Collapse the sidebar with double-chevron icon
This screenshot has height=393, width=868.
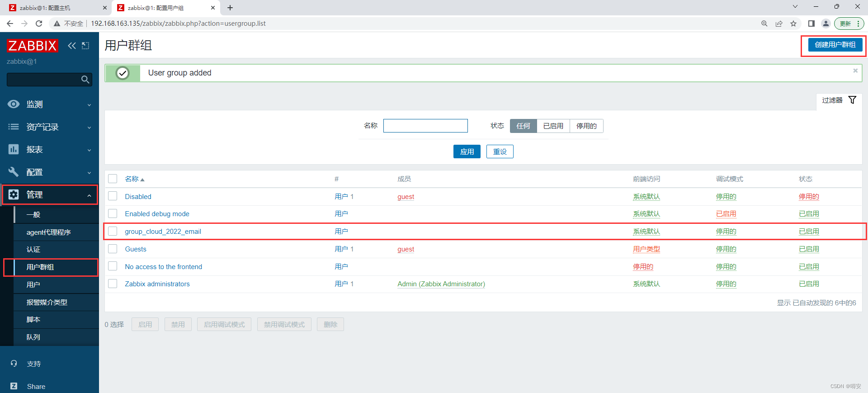tap(72, 46)
